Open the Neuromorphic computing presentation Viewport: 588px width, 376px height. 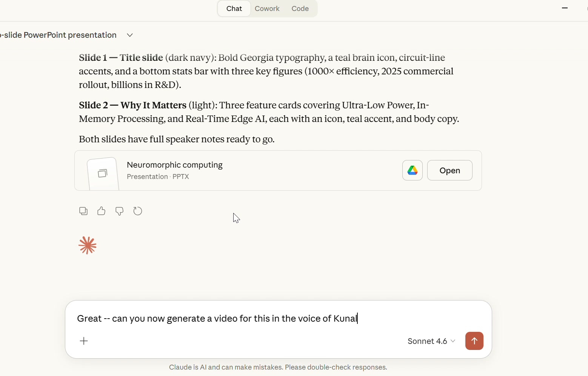click(449, 170)
